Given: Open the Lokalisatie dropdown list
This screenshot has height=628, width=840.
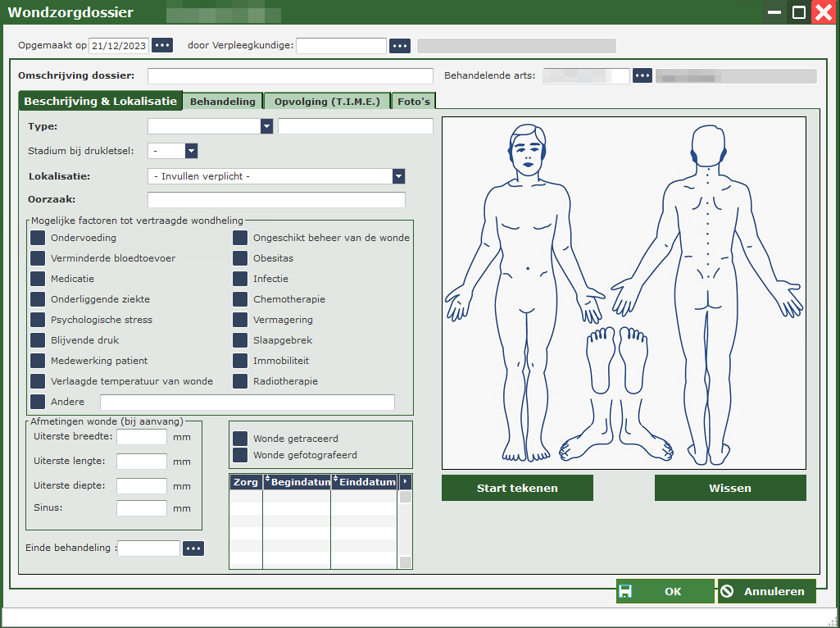Looking at the screenshot, I should 398,176.
